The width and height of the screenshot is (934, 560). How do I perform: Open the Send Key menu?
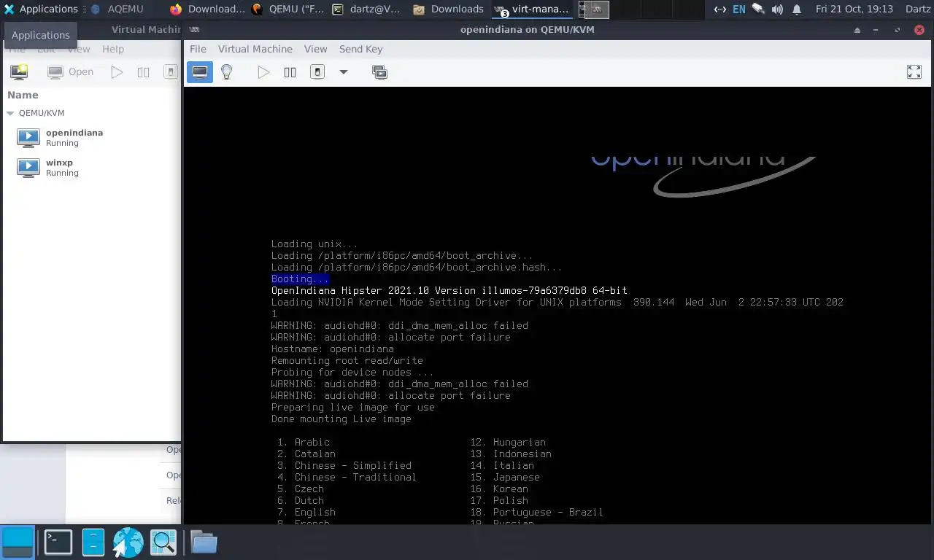[360, 49]
